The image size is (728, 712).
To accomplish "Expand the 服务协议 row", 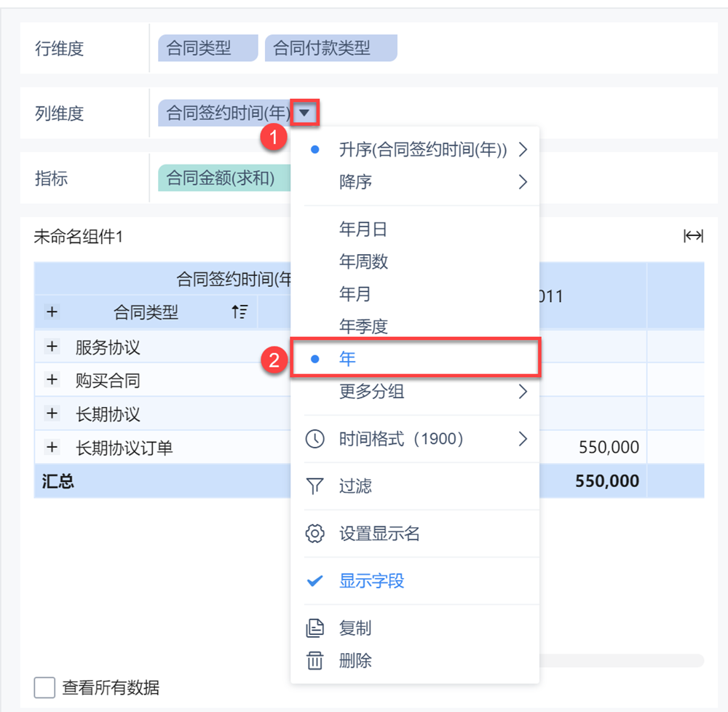I will tap(52, 347).
